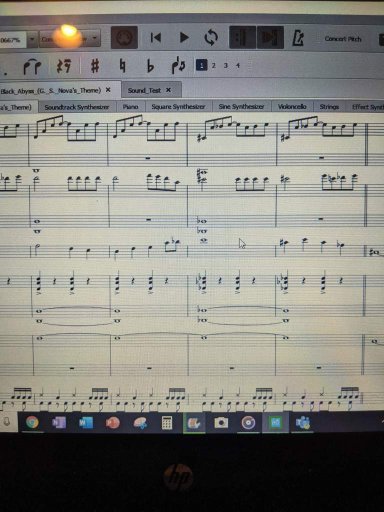The width and height of the screenshot is (384, 512).
Task: Open the view mode dropdown arrow
Action: tap(95, 39)
